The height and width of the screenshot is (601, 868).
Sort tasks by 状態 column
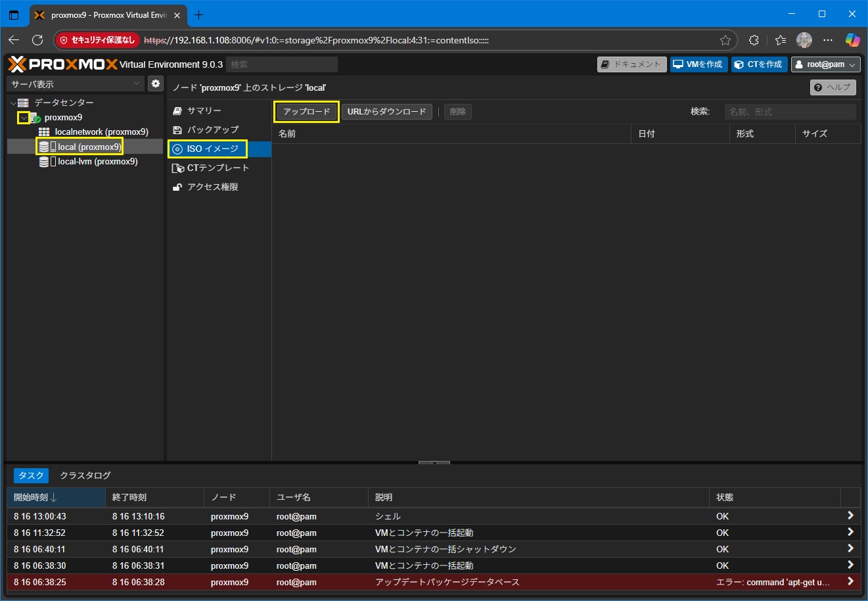click(x=775, y=497)
